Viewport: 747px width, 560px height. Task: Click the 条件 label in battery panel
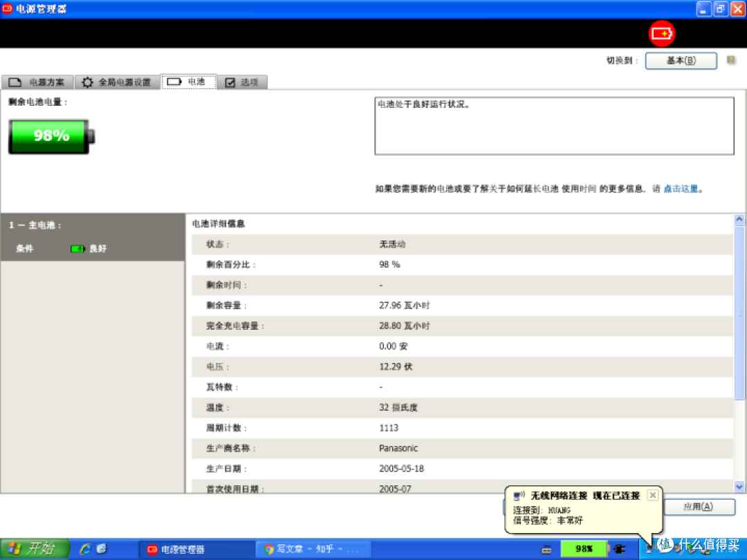25,249
